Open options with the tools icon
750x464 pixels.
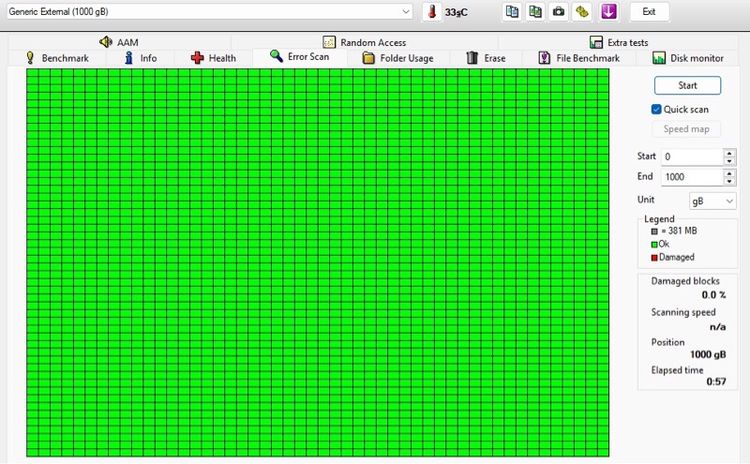pos(582,12)
